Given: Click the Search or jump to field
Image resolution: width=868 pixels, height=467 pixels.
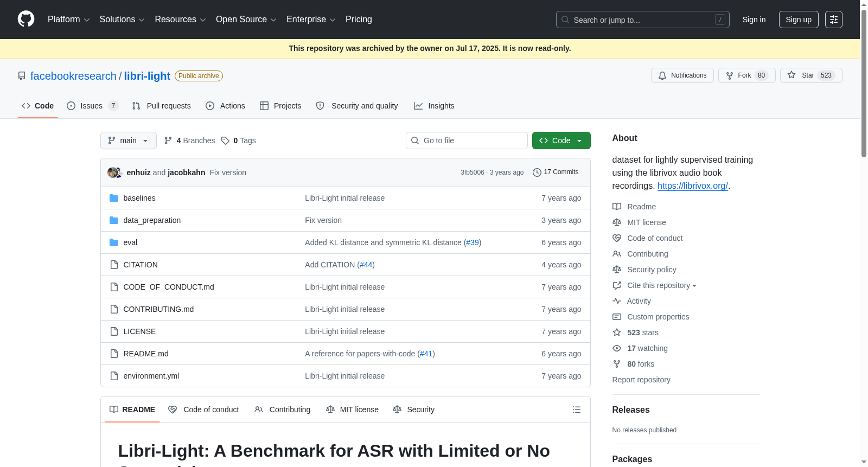Looking at the screenshot, I should point(643,20).
